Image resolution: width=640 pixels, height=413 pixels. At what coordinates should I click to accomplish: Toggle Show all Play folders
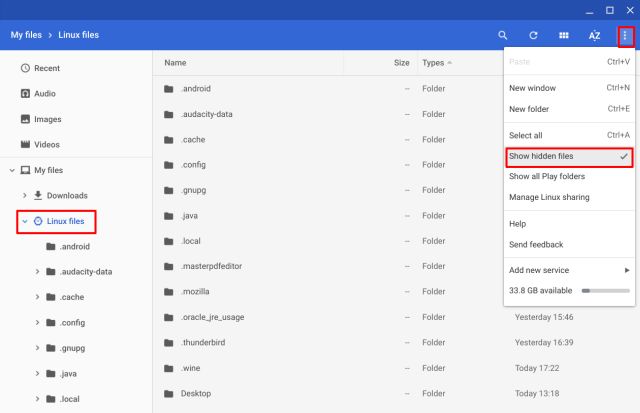click(546, 176)
